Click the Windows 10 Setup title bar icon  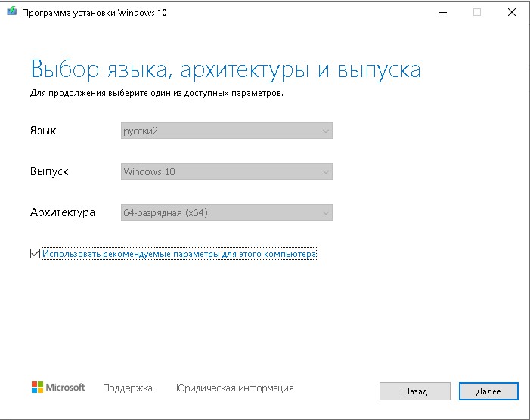[x=11, y=11]
